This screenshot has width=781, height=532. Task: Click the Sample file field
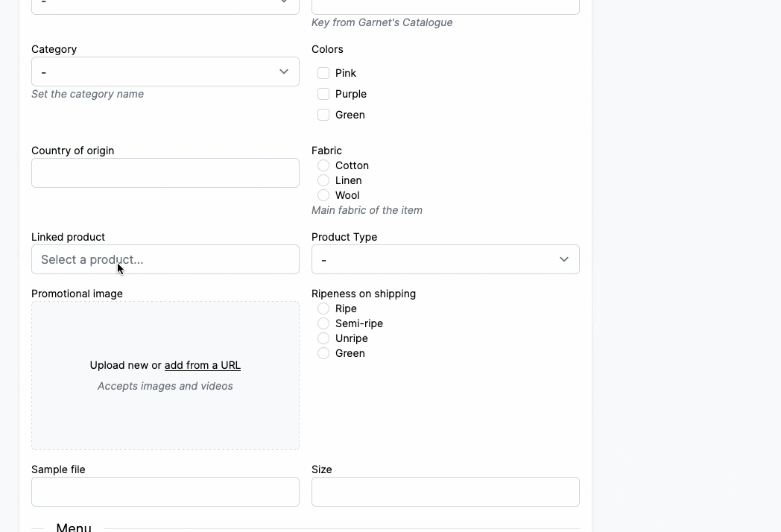point(165,492)
